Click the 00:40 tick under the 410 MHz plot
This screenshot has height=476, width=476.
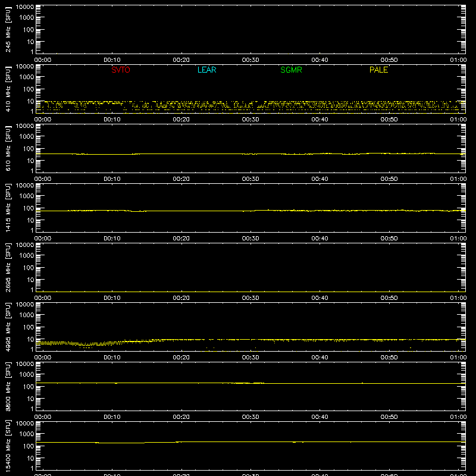click(x=320, y=120)
